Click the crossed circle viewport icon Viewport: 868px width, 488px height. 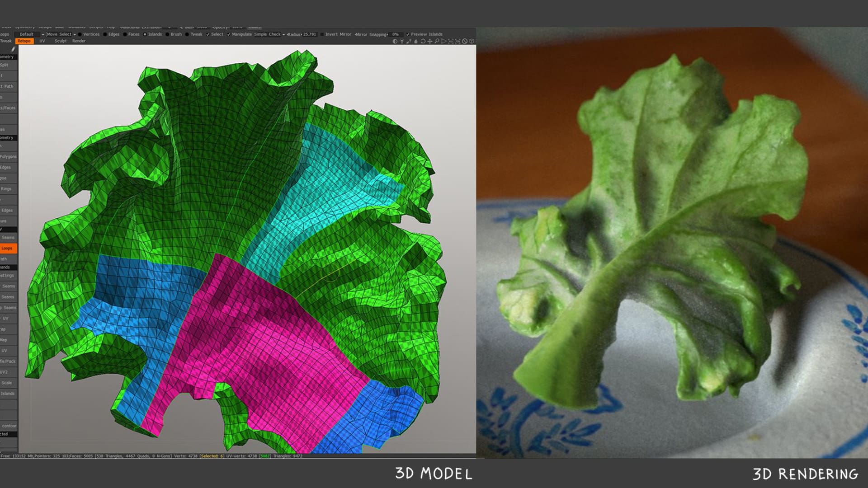(x=465, y=41)
